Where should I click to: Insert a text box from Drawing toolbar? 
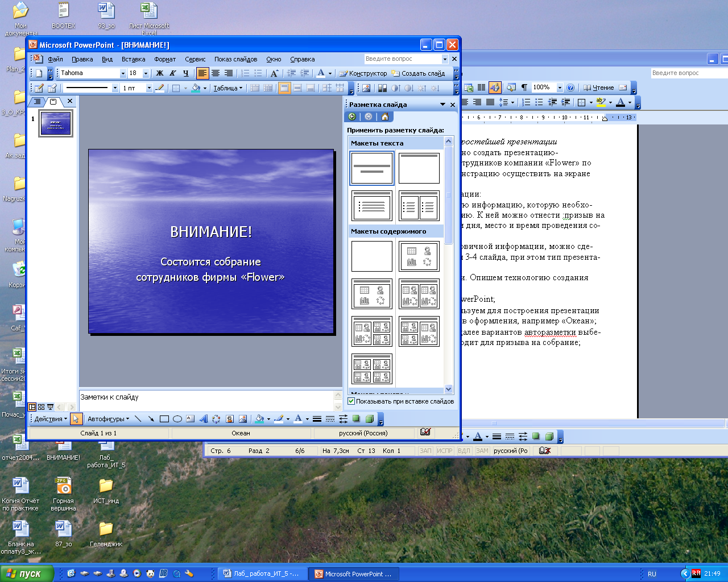pos(191,419)
